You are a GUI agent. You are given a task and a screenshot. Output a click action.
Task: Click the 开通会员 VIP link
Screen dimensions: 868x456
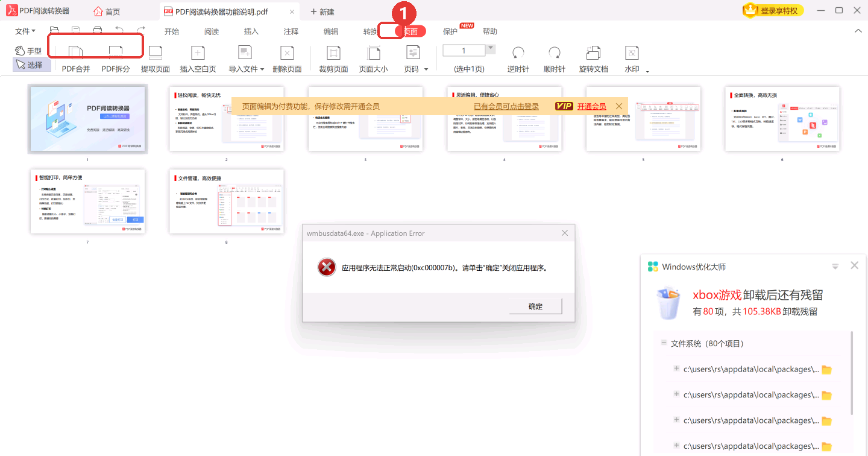(x=592, y=106)
